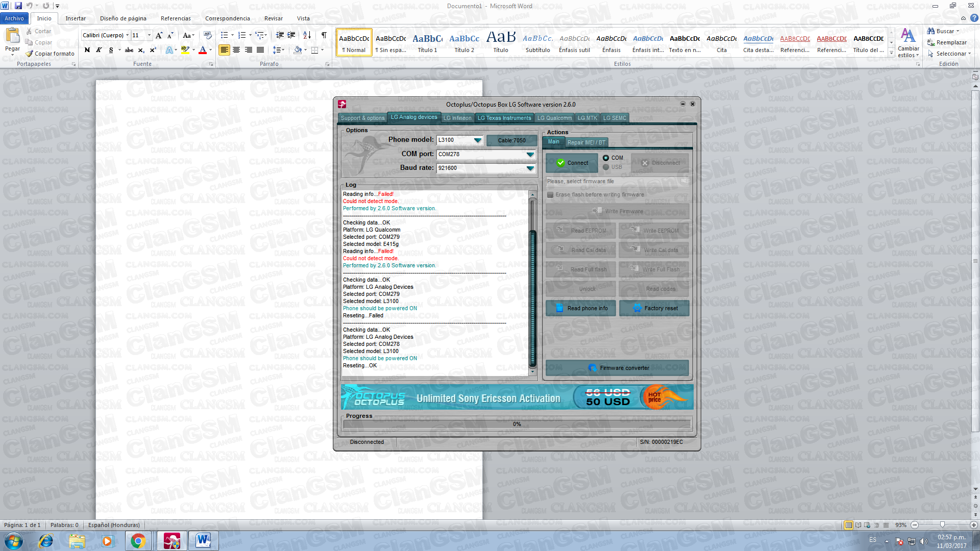Increase paragraph indent in Word
Viewport: 980px width, 551px height.
pos(291,35)
